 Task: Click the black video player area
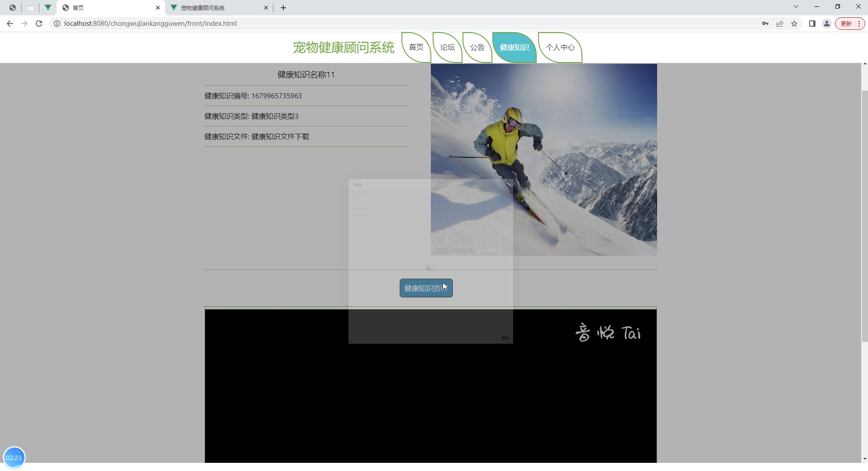pyautogui.click(x=431, y=386)
